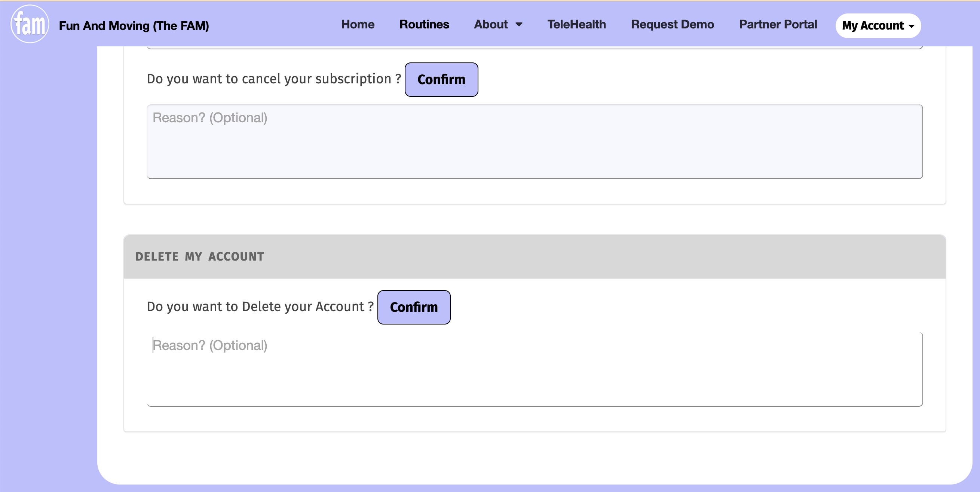Focus the delete account reason field
980x492 pixels.
[x=535, y=369]
